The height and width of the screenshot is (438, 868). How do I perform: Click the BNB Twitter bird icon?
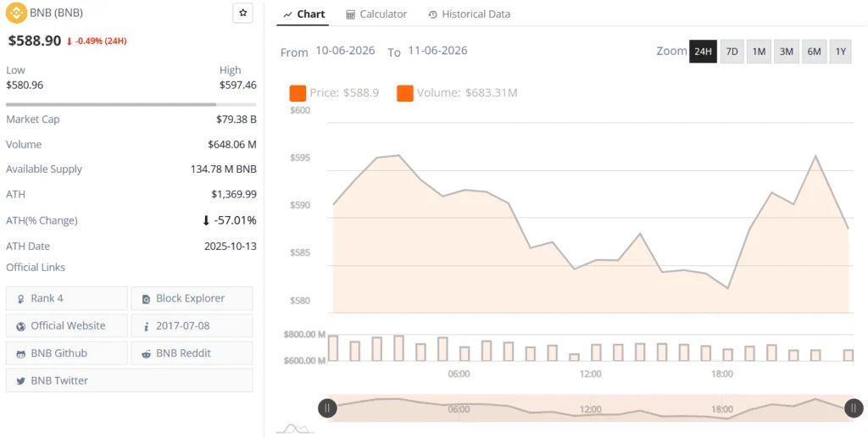[x=20, y=381]
